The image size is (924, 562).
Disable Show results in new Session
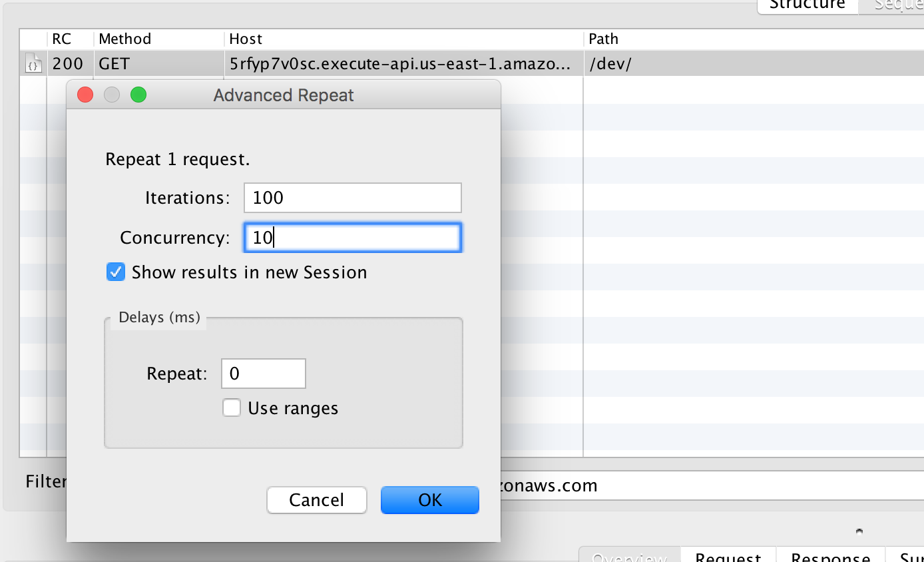(x=116, y=272)
